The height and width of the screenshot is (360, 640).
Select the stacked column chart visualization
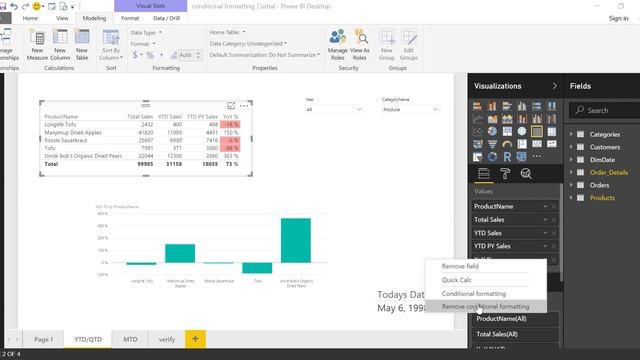click(x=492, y=106)
